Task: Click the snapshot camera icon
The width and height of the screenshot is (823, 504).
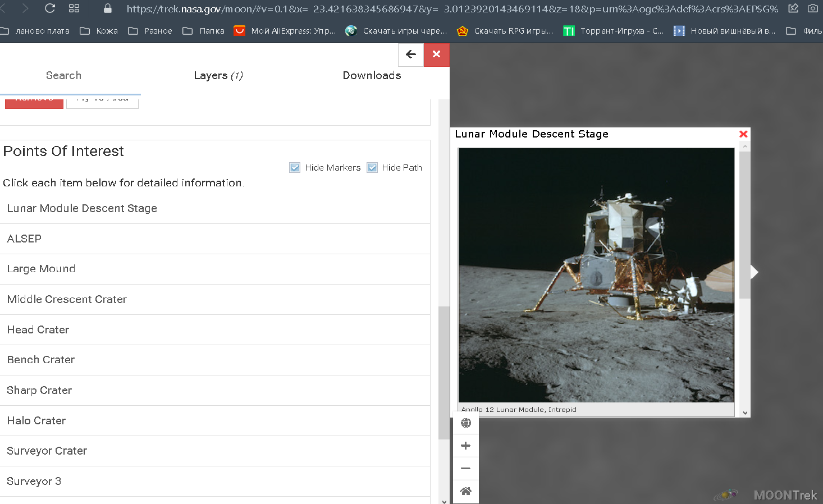Action: point(812,8)
